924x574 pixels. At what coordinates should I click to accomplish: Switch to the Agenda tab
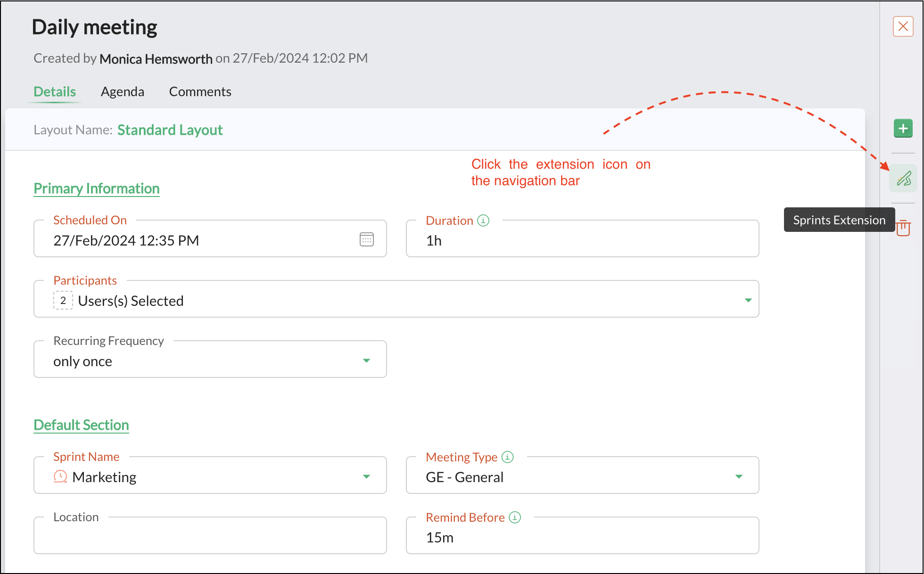coord(123,91)
